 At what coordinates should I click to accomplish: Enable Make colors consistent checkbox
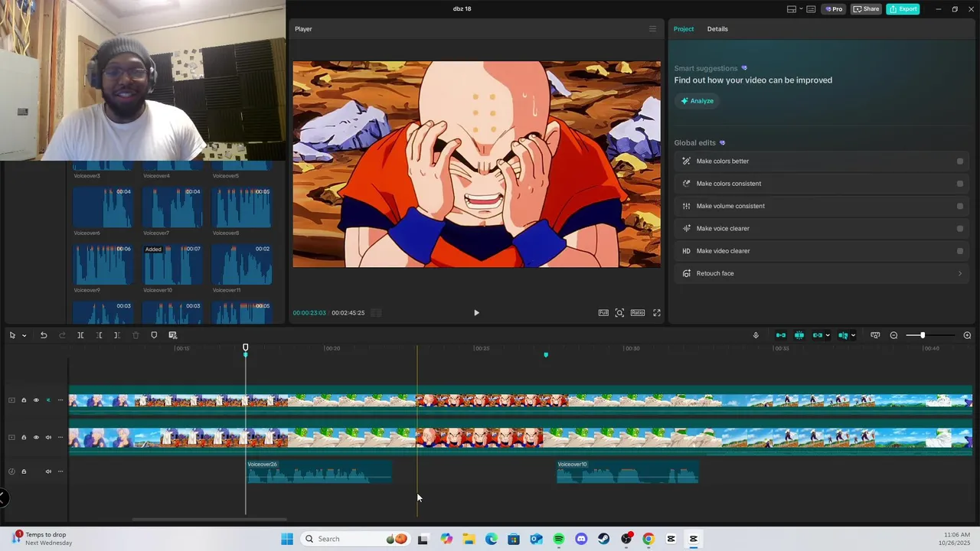tap(960, 184)
